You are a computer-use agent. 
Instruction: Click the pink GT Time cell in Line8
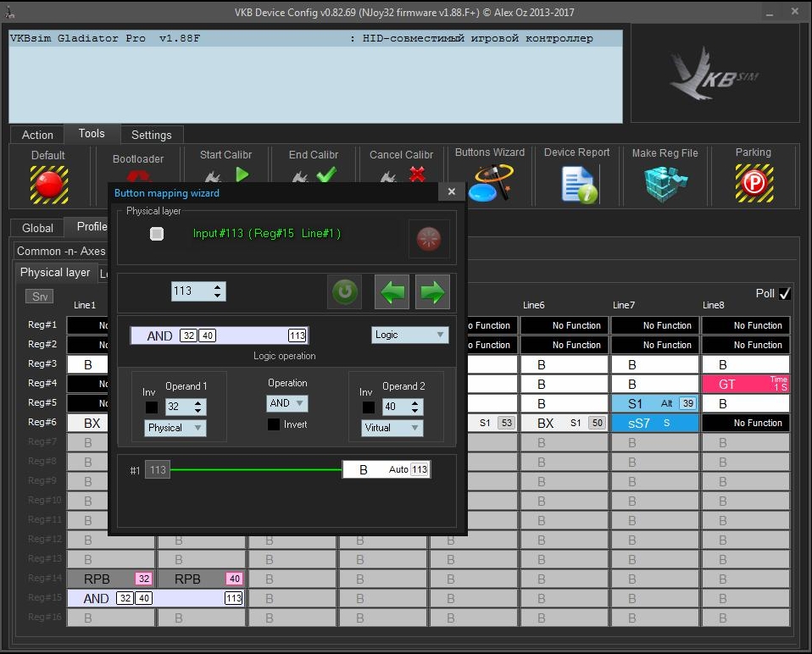(746, 384)
